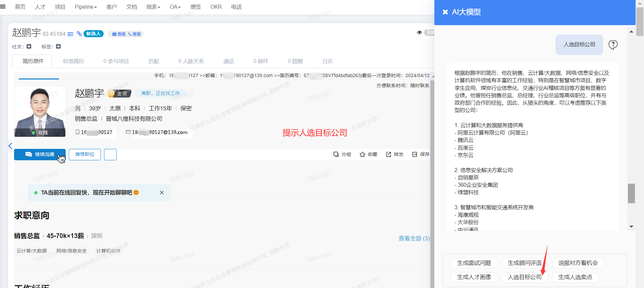Add a tag using the 标签 plus icon
The height and width of the screenshot is (288, 644).
pos(58,47)
